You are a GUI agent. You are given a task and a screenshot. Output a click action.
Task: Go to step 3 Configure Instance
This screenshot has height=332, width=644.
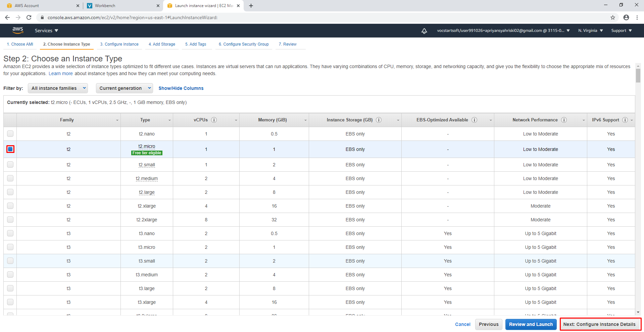pyautogui.click(x=119, y=44)
